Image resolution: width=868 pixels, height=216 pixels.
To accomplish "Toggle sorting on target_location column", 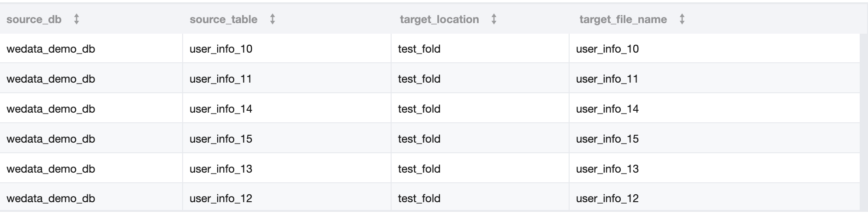I will pyautogui.click(x=494, y=19).
